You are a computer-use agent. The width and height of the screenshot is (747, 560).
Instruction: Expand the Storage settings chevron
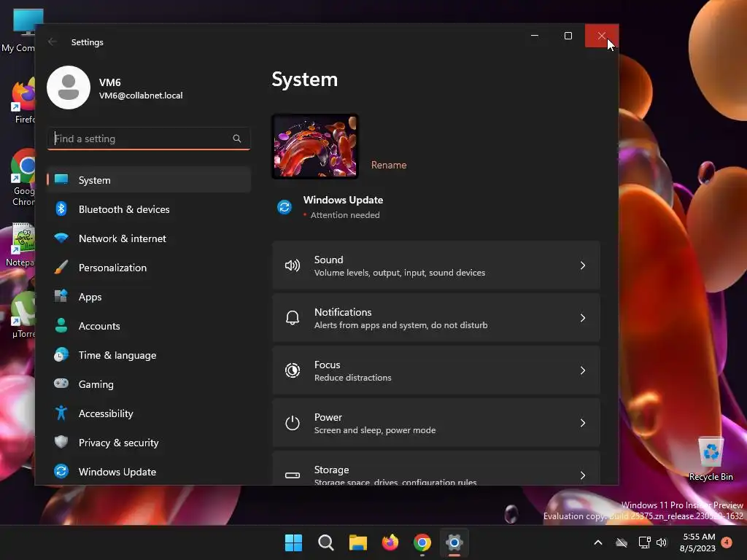click(583, 475)
